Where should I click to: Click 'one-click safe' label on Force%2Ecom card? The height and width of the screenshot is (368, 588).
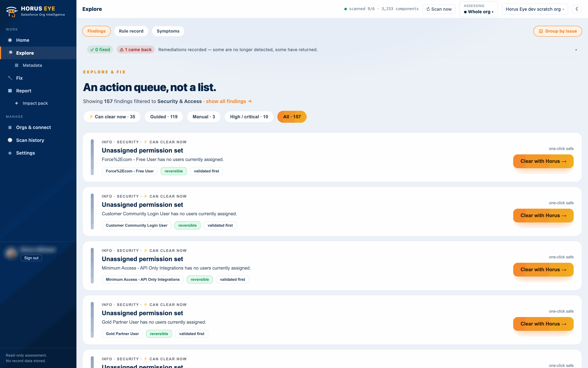click(561, 149)
